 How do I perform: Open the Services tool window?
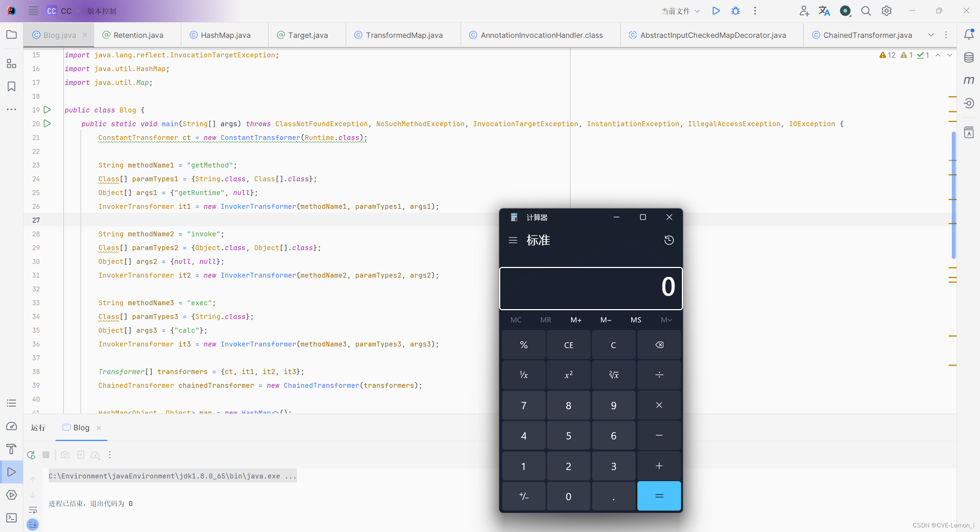[x=11, y=495]
